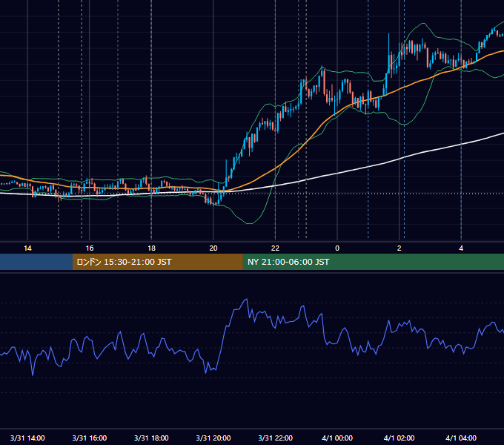Image resolution: width=504 pixels, height=445 pixels.
Task: Click the 14 hour label on price chart axis
Action: [x=27, y=248]
